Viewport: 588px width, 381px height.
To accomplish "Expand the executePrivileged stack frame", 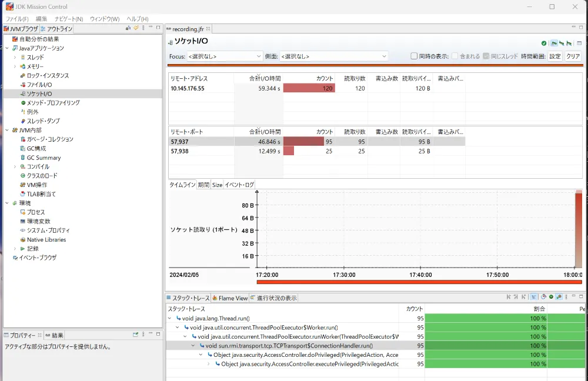I will tap(209, 364).
